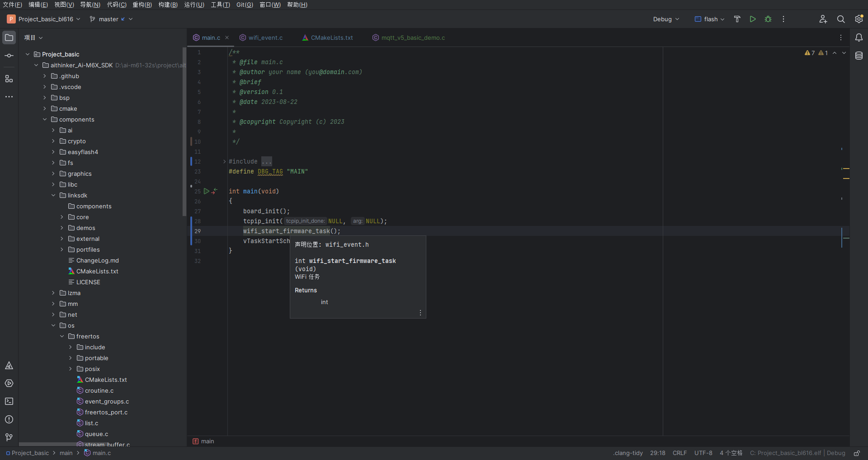Open documentation popup more options
The width and height of the screenshot is (868, 460).
420,313
